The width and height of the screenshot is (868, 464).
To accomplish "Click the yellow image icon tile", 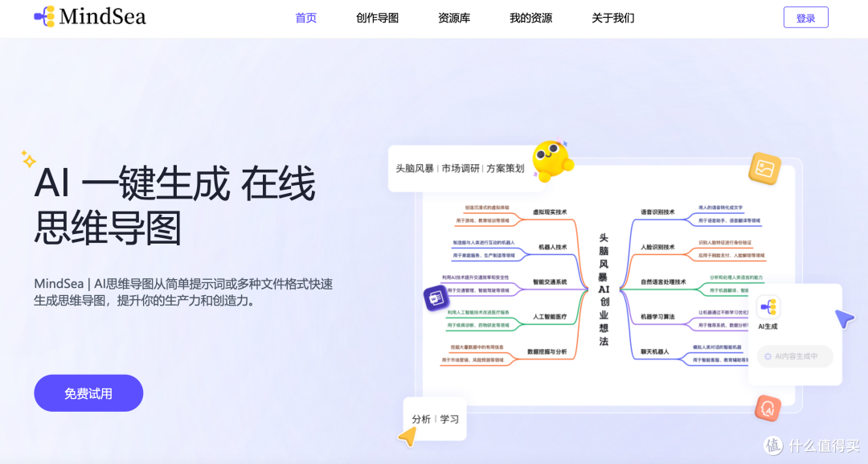I will click(764, 168).
